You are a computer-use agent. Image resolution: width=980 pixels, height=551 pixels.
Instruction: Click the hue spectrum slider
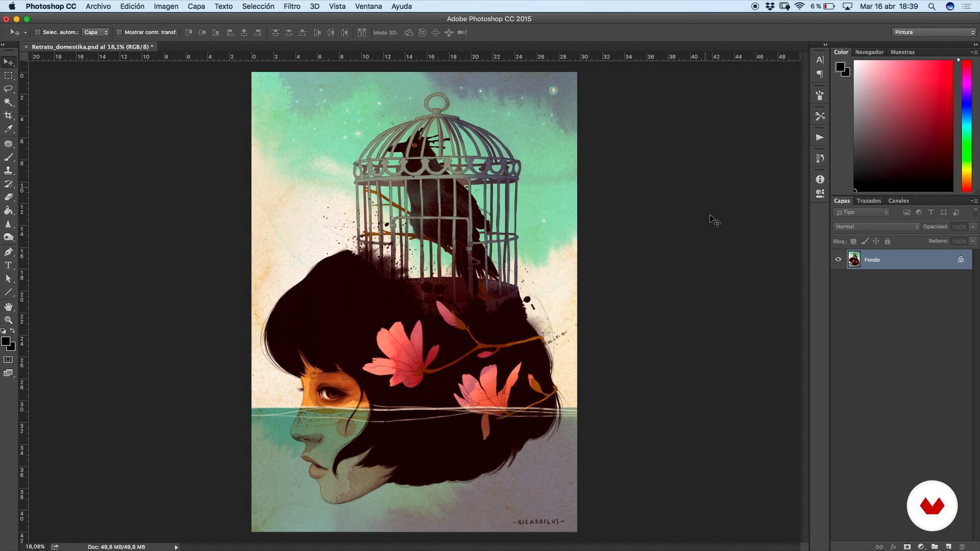pos(967,126)
